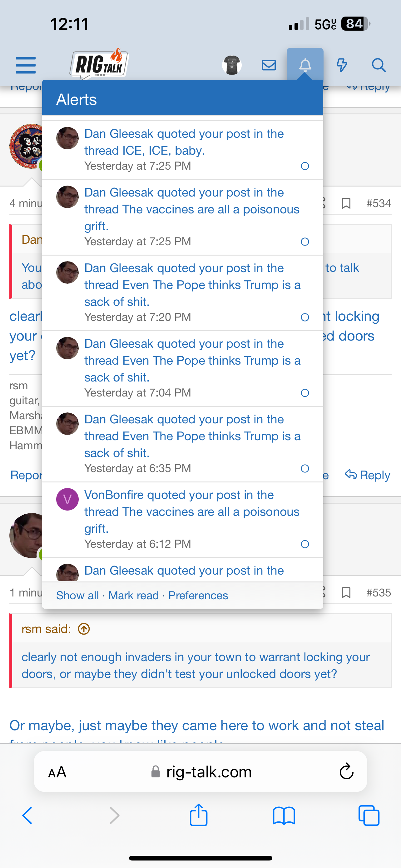Open Safari AA page settings menu
The image size is (401, 868).
57,772
